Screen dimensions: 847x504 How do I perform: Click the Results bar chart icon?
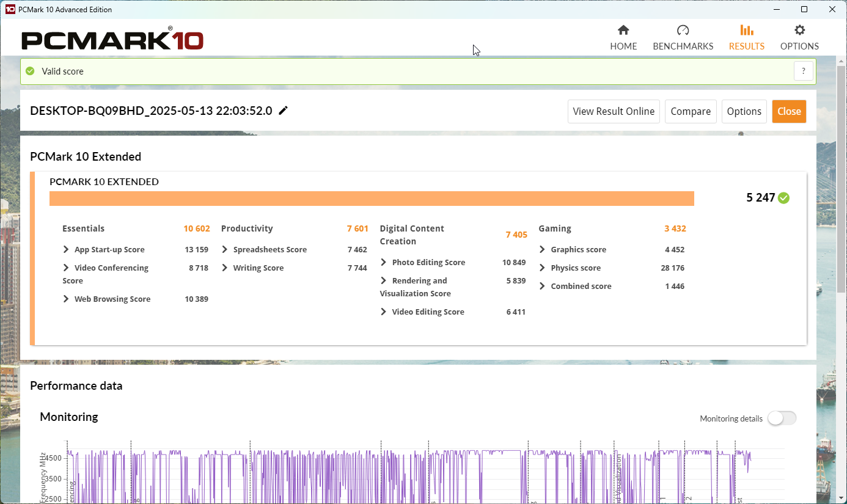coord(746,31)
